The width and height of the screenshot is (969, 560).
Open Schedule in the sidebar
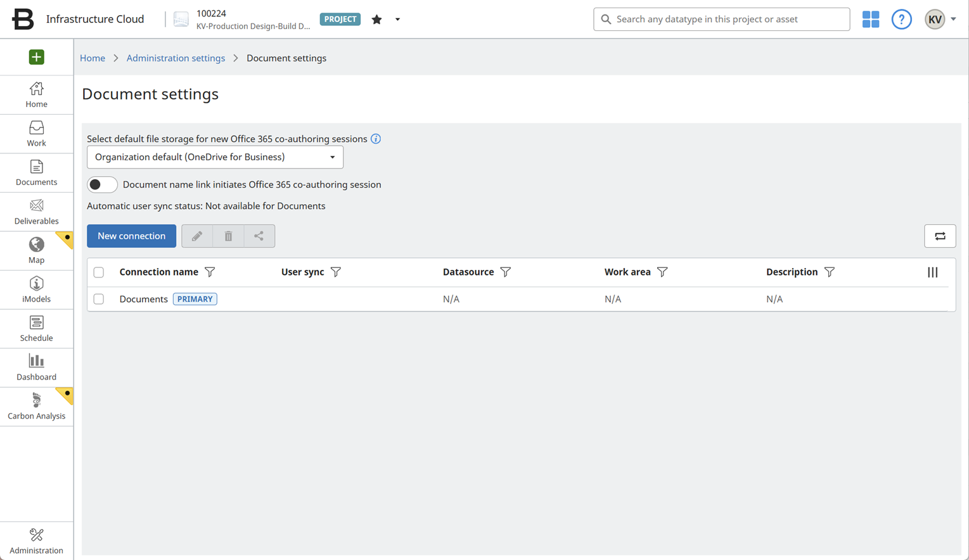pyautogui.click(x=37, y=329)
